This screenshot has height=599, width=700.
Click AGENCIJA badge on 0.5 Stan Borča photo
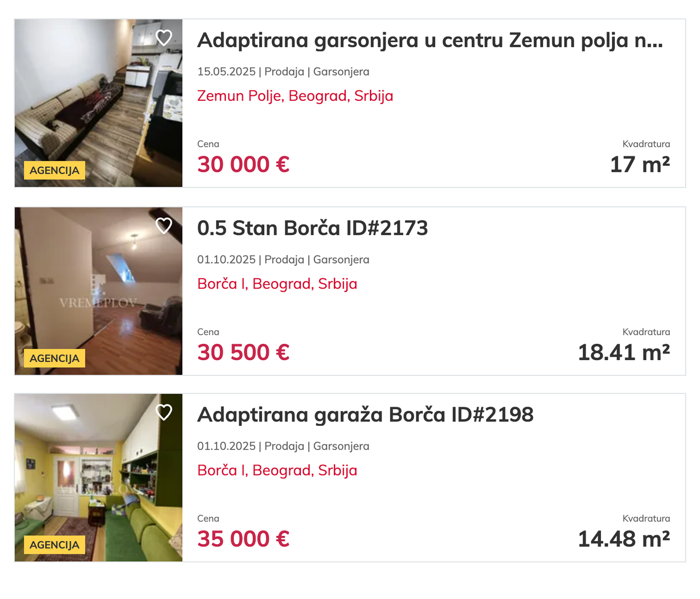point(55,359)
